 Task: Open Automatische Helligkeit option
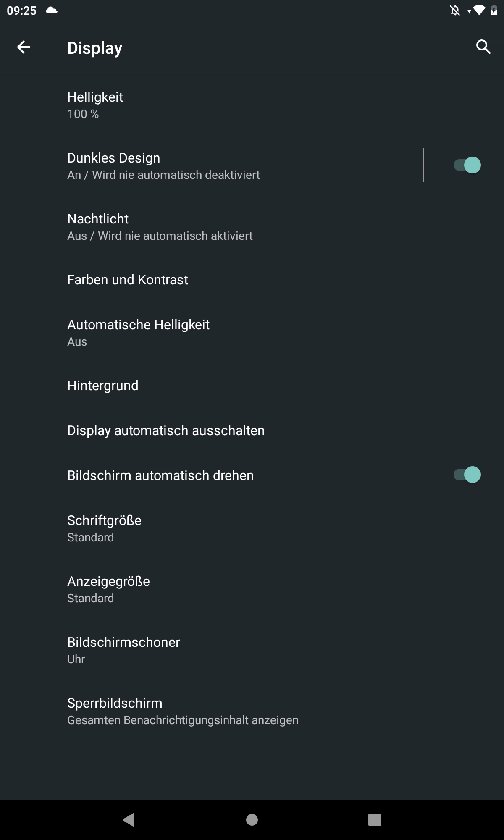coord(252,333)
